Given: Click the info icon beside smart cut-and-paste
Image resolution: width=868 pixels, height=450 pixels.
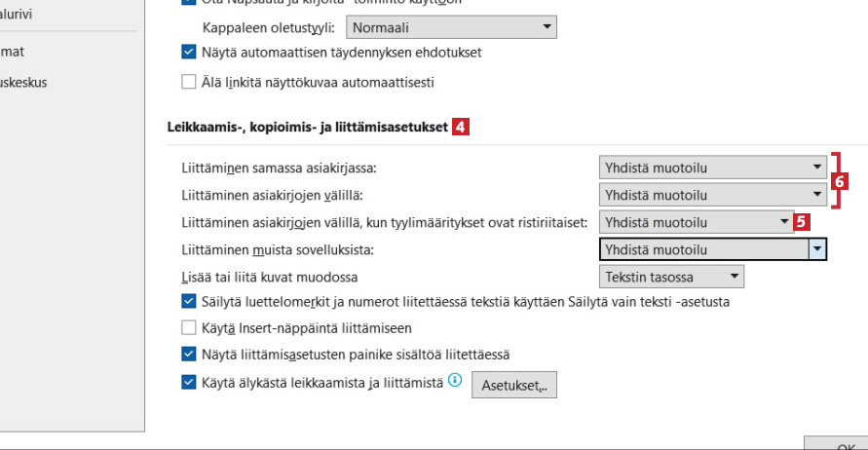Looking at the screenshot, I should 454,382.
